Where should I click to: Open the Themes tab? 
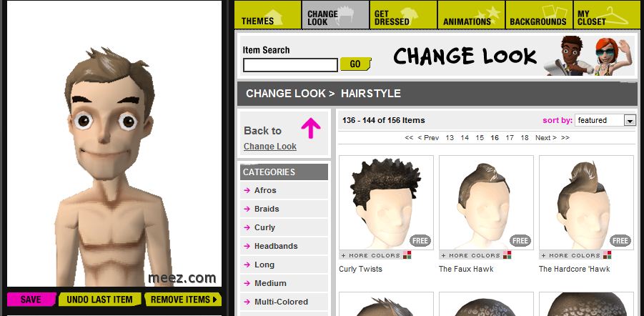coord(268,15)
